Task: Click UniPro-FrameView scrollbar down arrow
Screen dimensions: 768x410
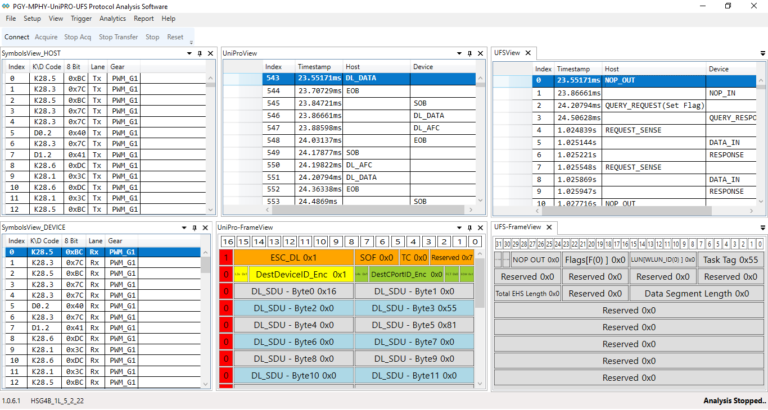Action: tap(480, 384)
